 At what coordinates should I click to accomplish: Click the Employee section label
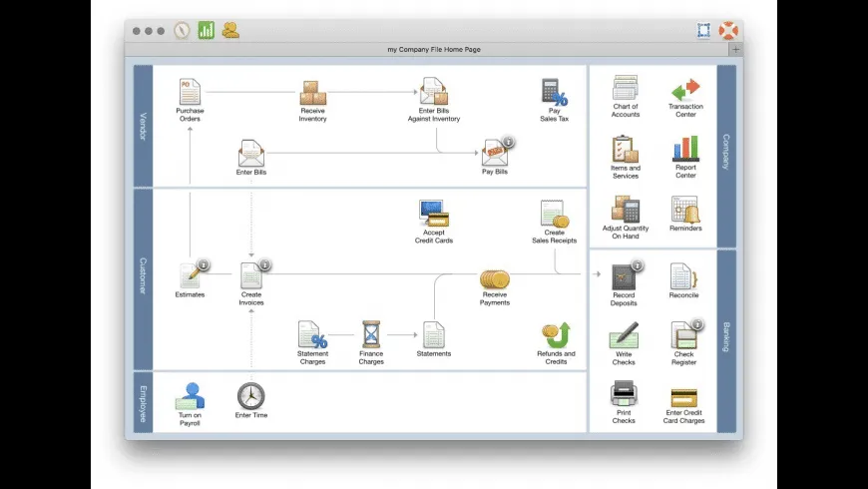click(143, 404)
